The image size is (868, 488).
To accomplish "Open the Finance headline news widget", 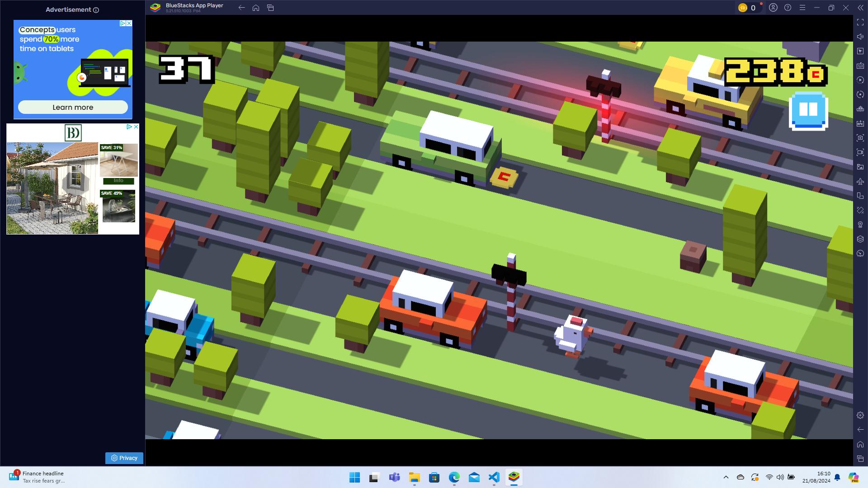I will point(37,477).
